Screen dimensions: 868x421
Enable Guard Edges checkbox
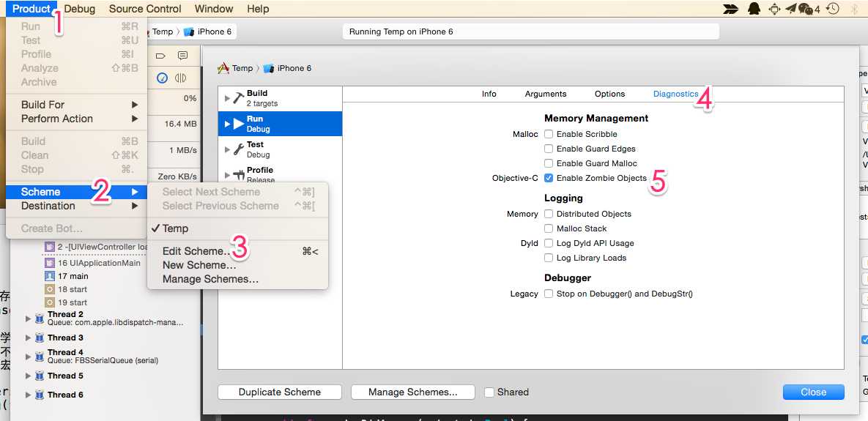(549, 149)
